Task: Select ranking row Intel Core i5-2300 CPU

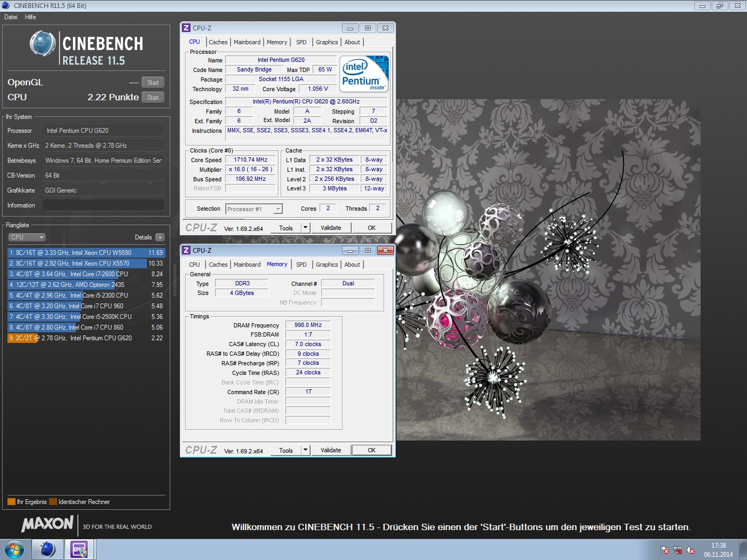Action: point(86,295)
